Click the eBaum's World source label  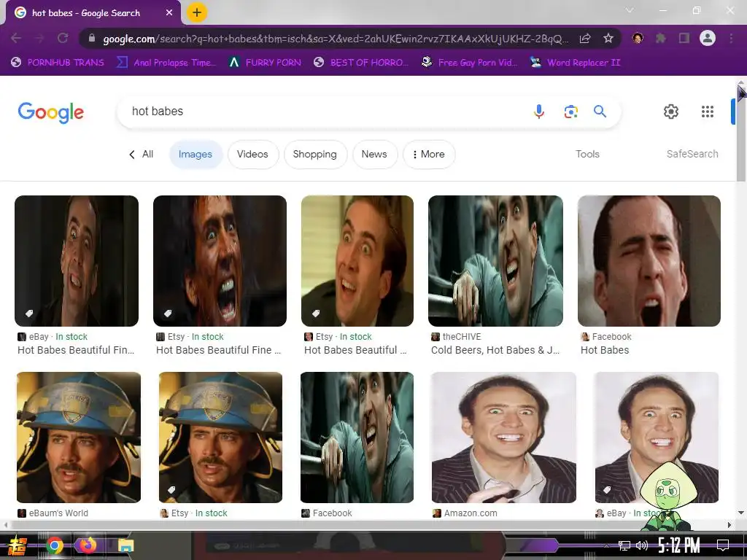[58, 513]
